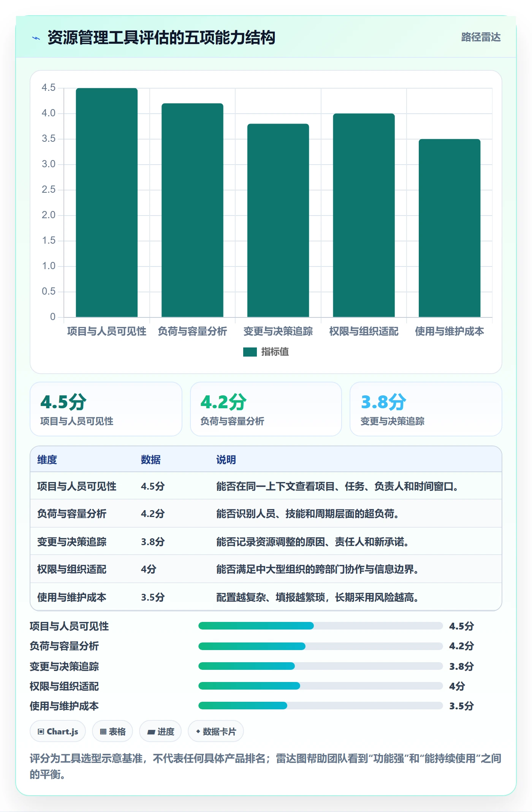Select table row cell 权限与组织适配
The width and height of the screenshot is (532, 812).
[x=72, y=569]
